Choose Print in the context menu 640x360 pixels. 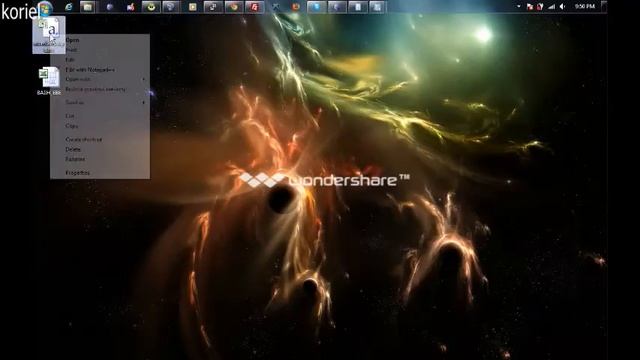coord(100,50)
